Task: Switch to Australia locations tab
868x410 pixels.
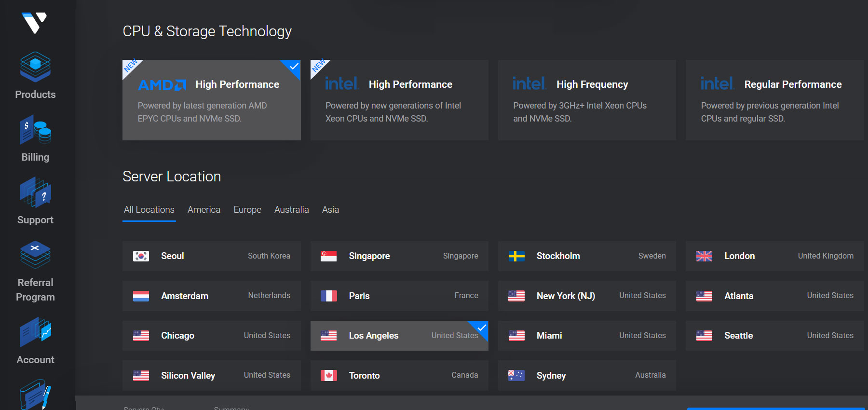Action: [292, 210]
